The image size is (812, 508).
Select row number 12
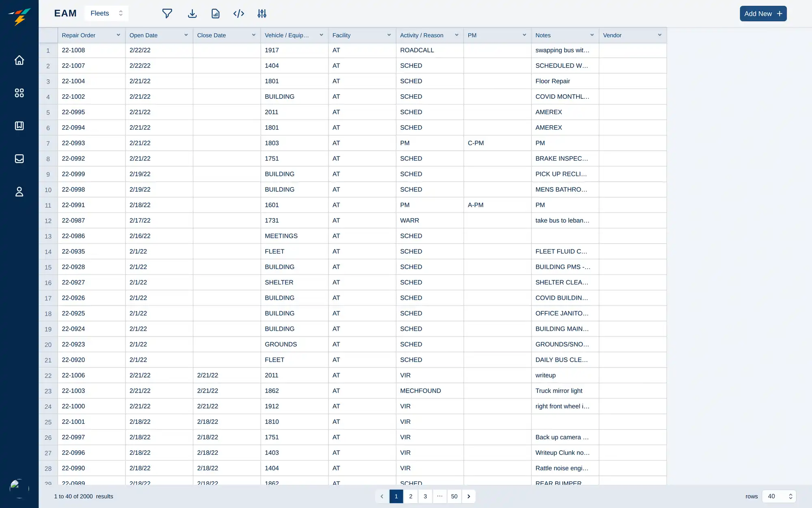[48, 221]
